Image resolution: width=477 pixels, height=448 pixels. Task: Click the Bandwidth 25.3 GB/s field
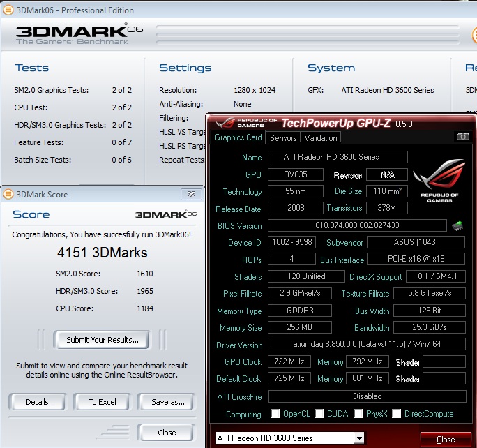tap(430, 327)
